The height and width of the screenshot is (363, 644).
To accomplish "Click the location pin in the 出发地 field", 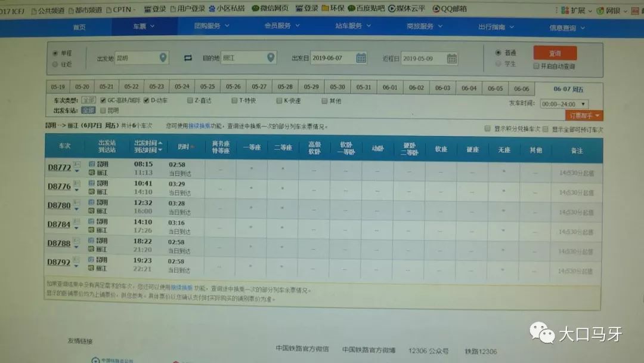I will coord(163,57).
